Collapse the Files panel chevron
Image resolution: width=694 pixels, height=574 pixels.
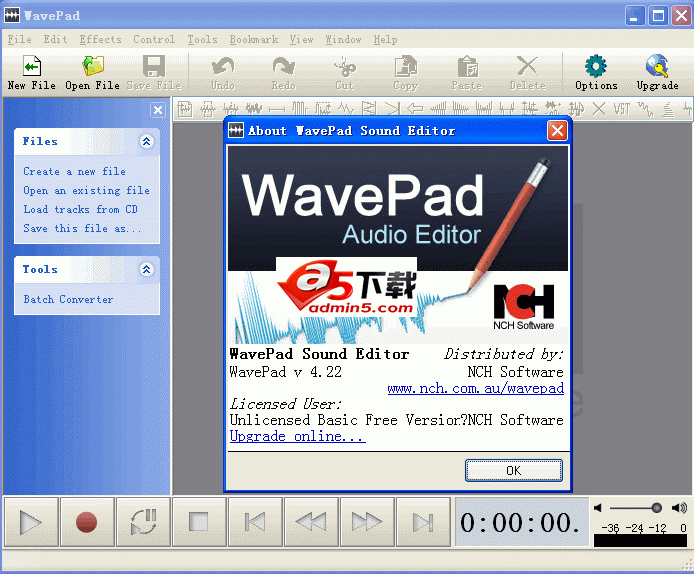[147, 141]
